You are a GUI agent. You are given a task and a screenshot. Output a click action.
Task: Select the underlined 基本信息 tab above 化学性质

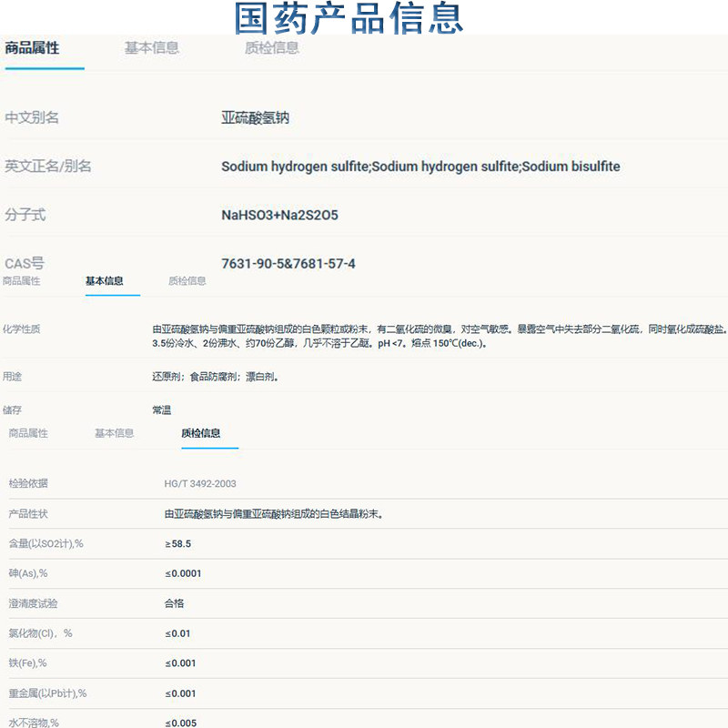[105, 281]
